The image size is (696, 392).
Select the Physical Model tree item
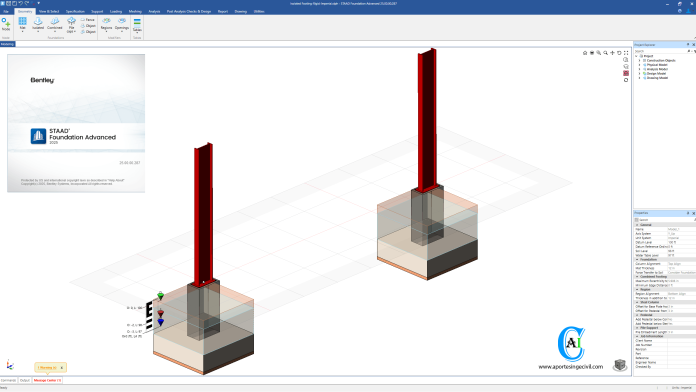point(657,65)
